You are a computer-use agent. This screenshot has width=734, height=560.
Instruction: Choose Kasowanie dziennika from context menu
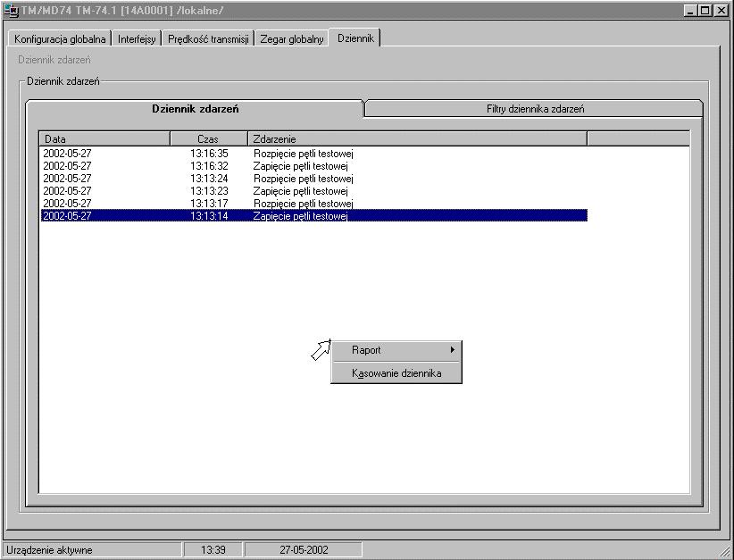point(396,373)
